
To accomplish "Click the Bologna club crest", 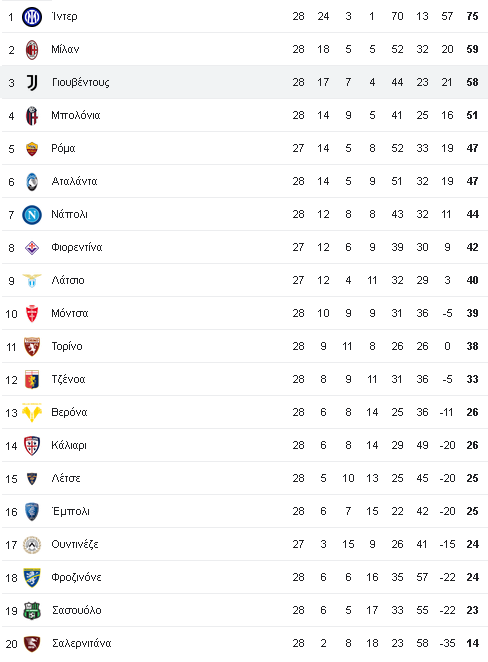I will [x=32, y=116].
